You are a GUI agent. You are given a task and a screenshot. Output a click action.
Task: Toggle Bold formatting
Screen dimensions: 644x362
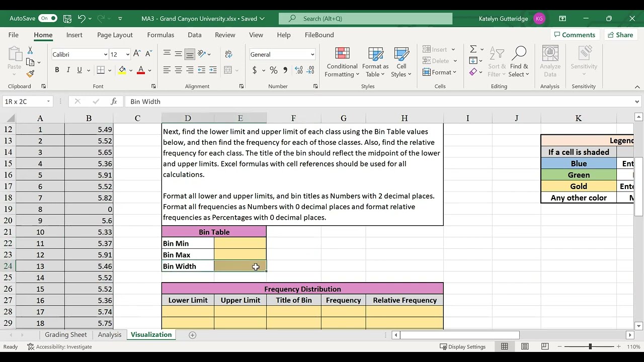[57, 70]
